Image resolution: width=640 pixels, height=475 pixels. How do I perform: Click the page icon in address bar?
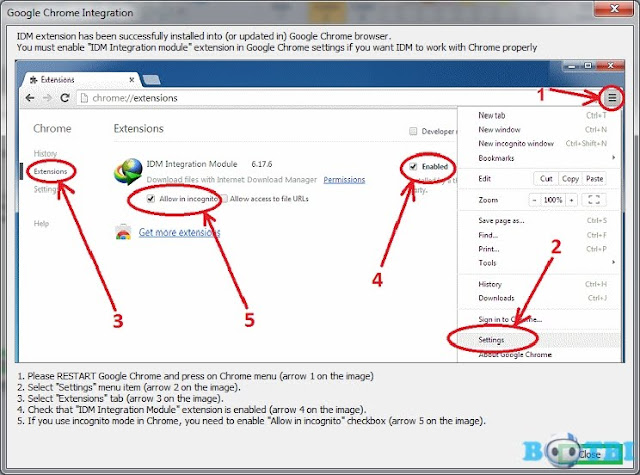pos(84,98)
